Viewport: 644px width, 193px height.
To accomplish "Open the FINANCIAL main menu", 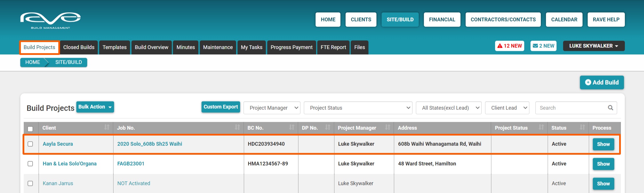I will [x=442, y=19].
